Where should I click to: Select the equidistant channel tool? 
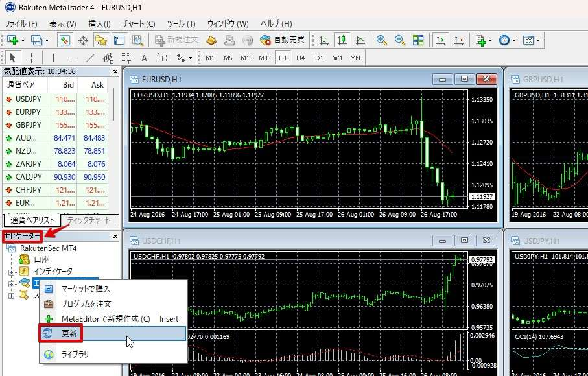point(108,58)
